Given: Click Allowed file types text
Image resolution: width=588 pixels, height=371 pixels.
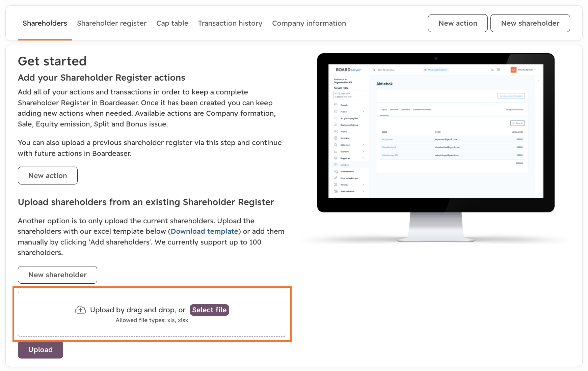Looking at the screenshot, I should pyautogui.click(x=152, y=320).
